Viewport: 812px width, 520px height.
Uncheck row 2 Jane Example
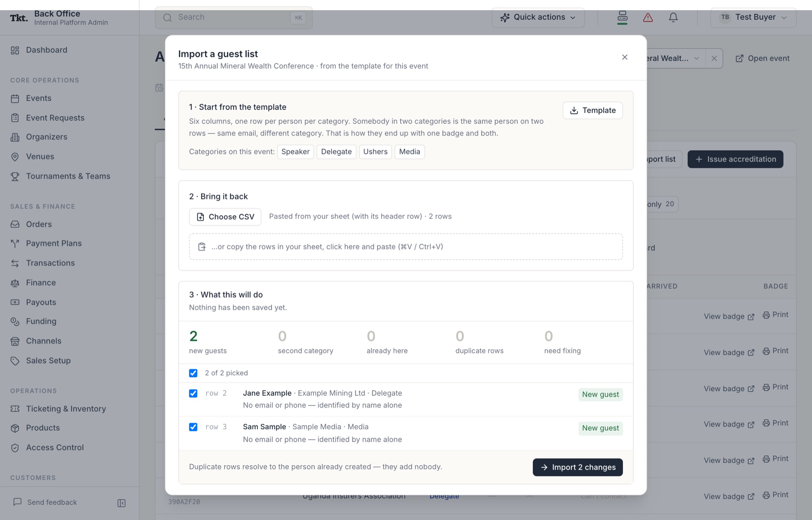coord(193,393)
